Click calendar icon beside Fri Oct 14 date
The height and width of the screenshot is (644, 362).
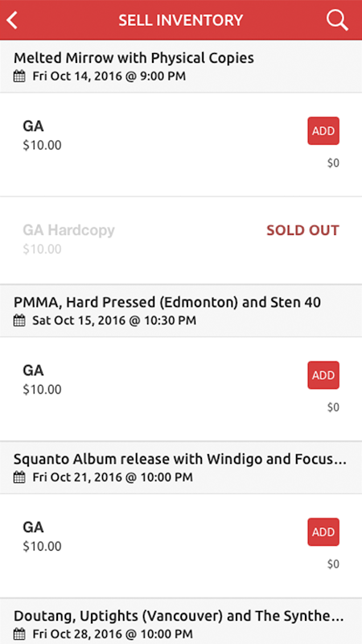19,76
